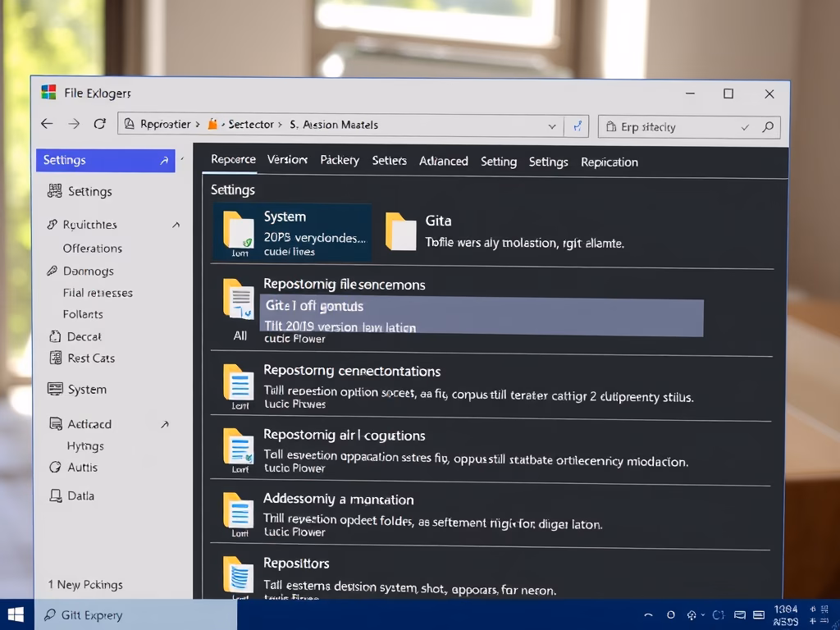This screenshot has width=840, height=630.
Task: Select the Setiers tab
Action: 390,161
